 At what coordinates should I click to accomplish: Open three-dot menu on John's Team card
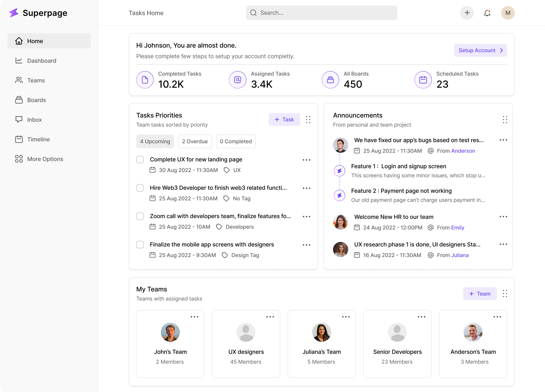[194, 317]
